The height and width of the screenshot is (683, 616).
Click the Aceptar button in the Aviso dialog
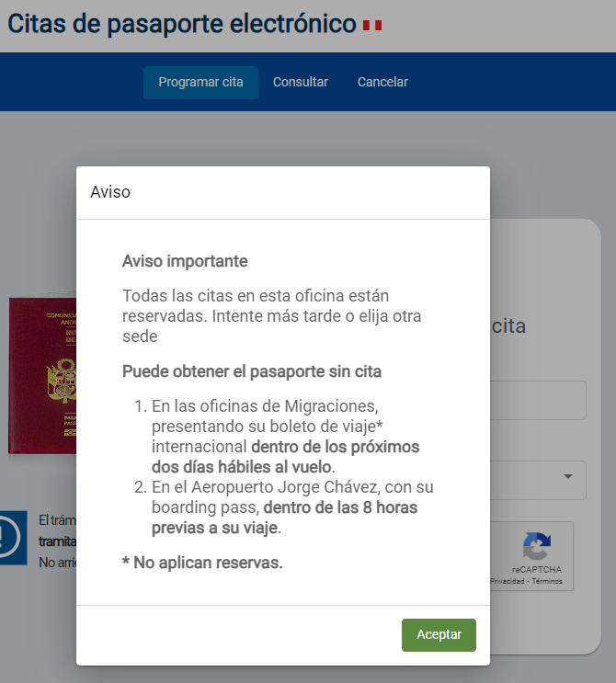click(439, 634)
